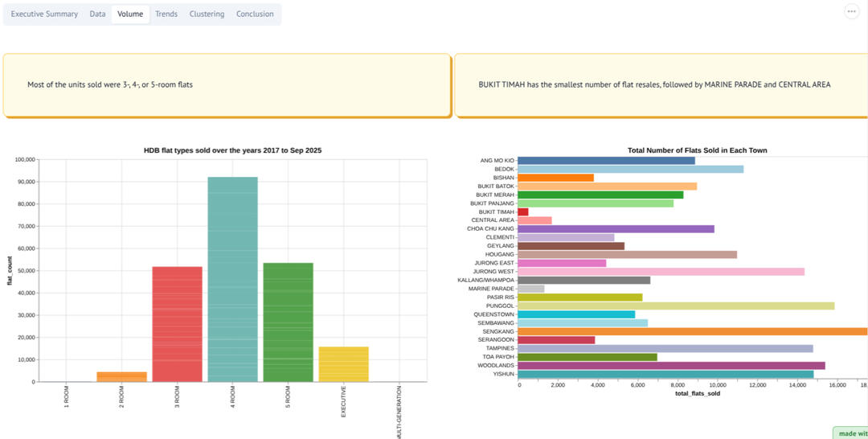868x439 pixels.
Task: Select the PUNGGOL bar in town chart
Action: pyautogui.click(x=676, y=306)
